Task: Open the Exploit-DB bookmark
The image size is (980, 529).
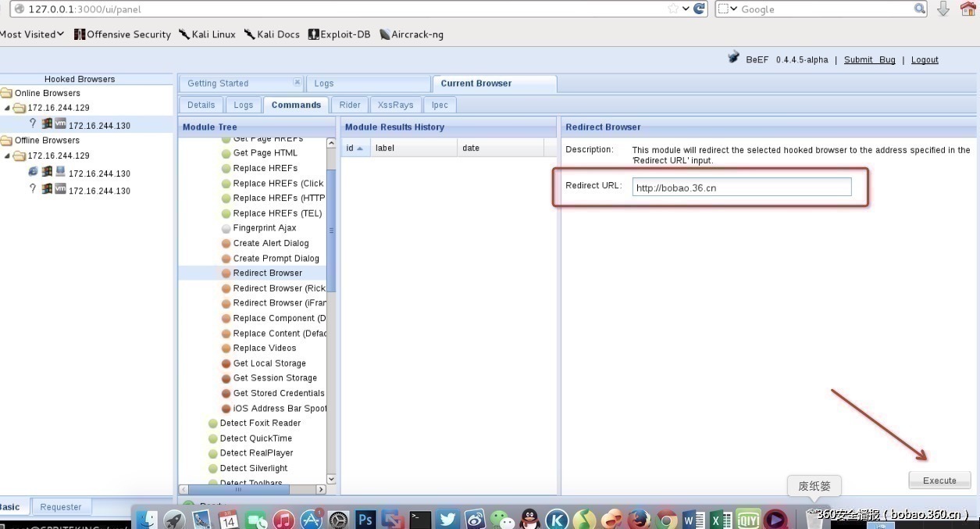Action: 340,34
